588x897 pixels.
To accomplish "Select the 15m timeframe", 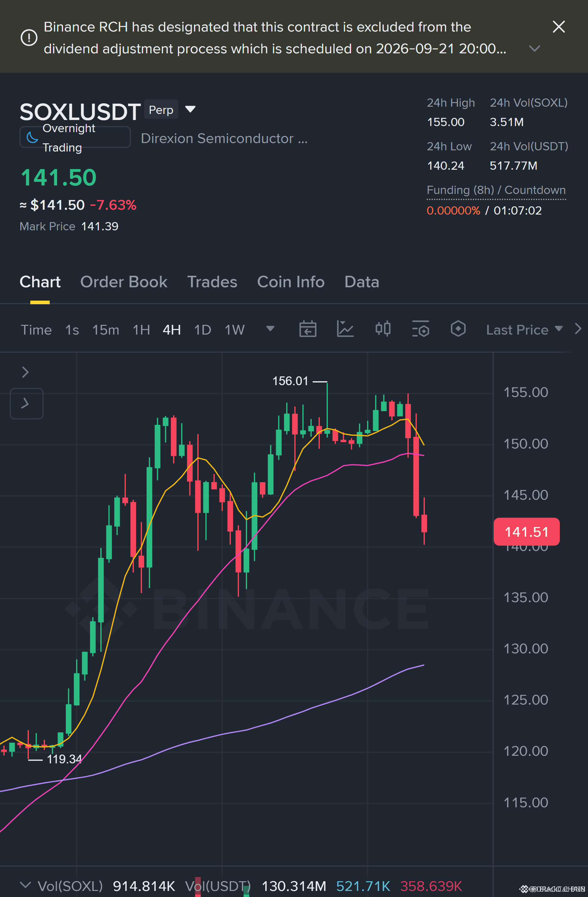I will pyautogui.click(x=105, y=330).
